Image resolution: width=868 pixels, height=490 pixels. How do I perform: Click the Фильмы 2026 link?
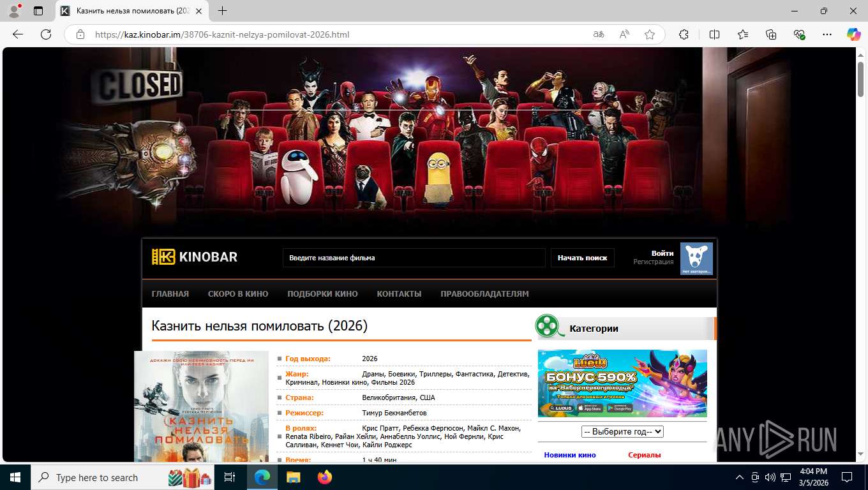[393, 382]
